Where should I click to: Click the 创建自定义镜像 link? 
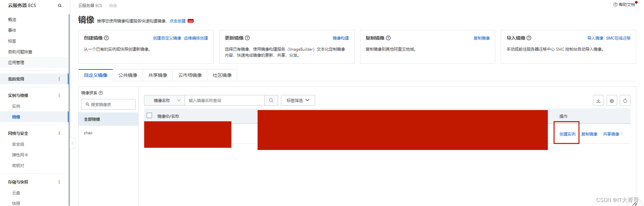click(167, 38)
